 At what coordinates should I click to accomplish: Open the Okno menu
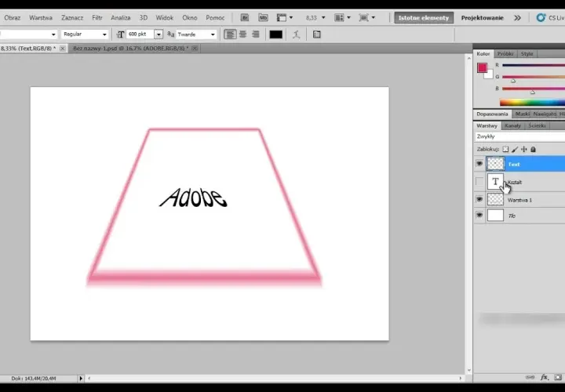tap(190, 17)
